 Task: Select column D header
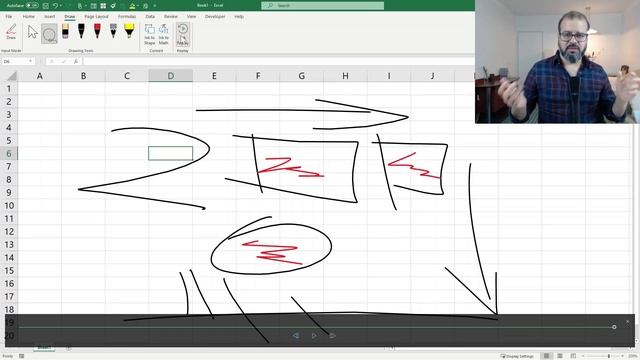pyautogui.click(x=171, y=76)
